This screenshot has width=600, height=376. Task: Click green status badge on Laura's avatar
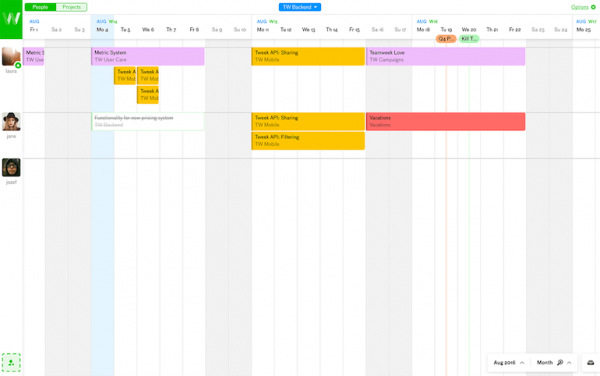tap(18, 65)
